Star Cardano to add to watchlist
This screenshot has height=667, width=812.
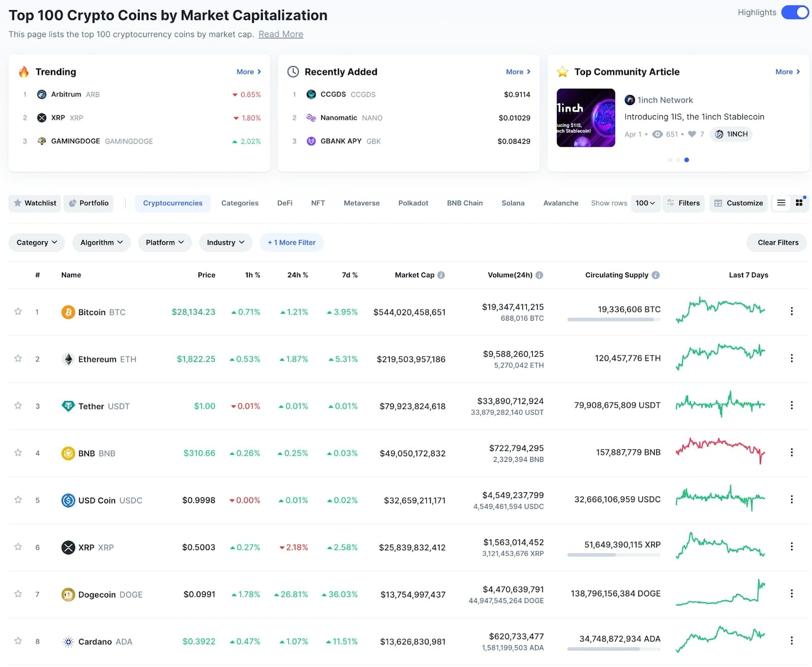18,641
